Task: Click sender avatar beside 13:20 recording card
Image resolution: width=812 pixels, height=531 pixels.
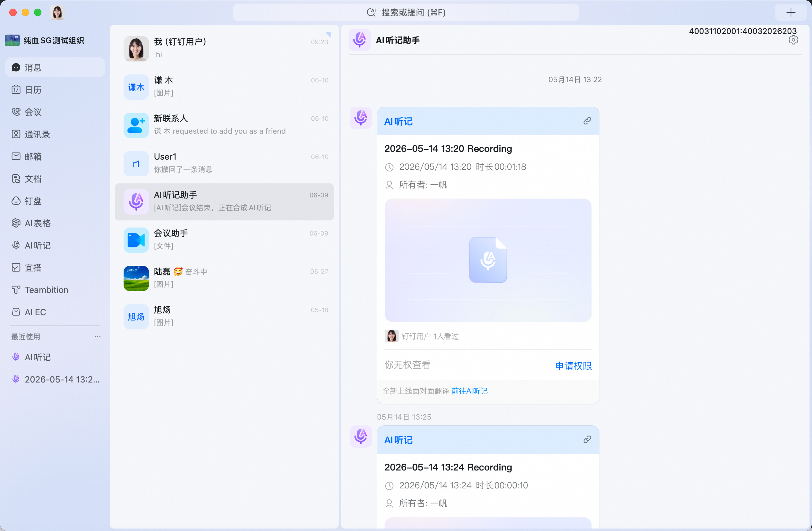Action: [x=361, y=118]
